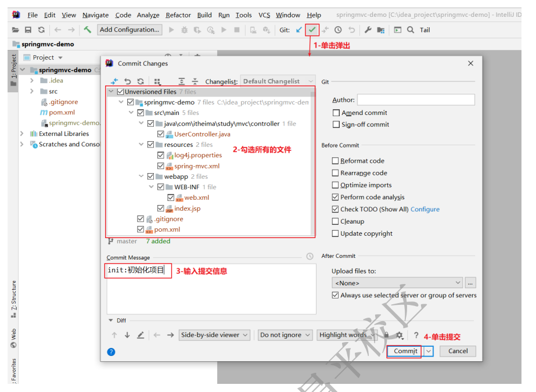Viewport: 536px width, 392px height.
Task: Expand the src folder in Project panel
Action: pos(31,91)
